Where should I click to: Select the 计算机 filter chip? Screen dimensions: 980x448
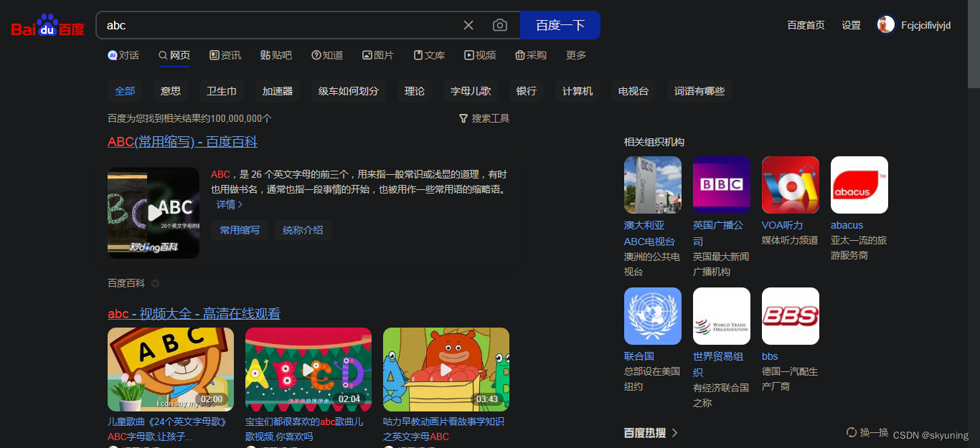tap(578, 91)
